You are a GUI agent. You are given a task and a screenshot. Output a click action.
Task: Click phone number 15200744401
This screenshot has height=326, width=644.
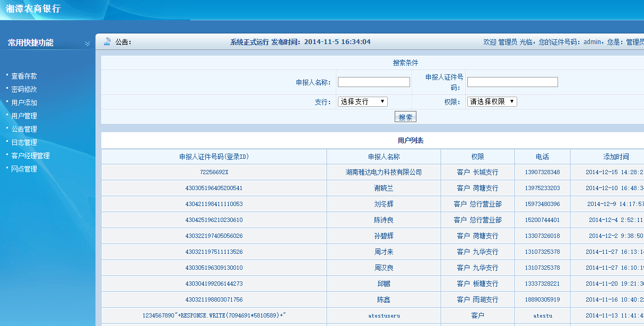(x=543, y=220)
